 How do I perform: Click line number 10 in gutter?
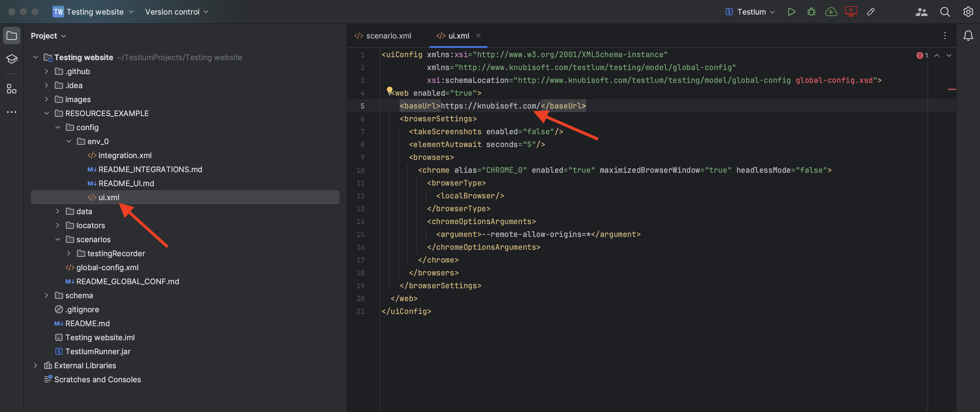point(360,170)
